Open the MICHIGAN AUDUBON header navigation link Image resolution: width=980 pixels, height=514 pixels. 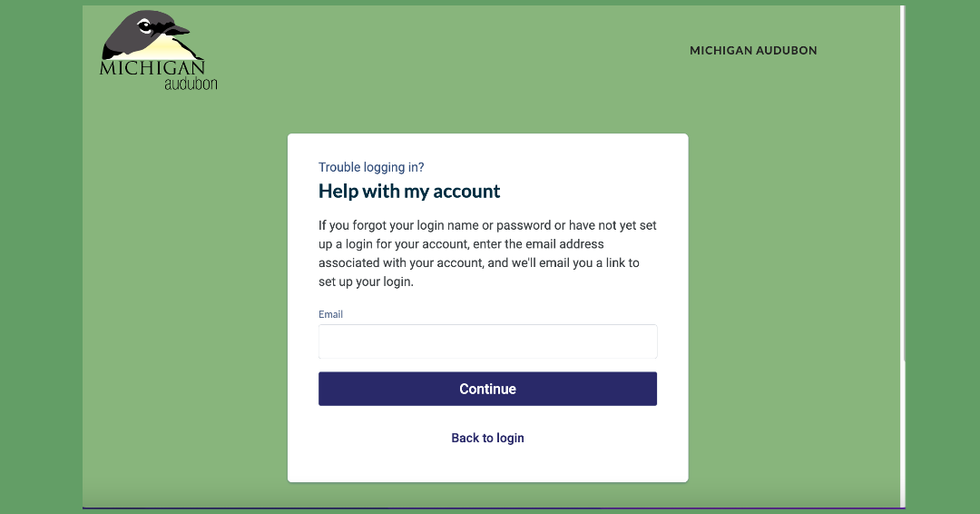point(753,51)
